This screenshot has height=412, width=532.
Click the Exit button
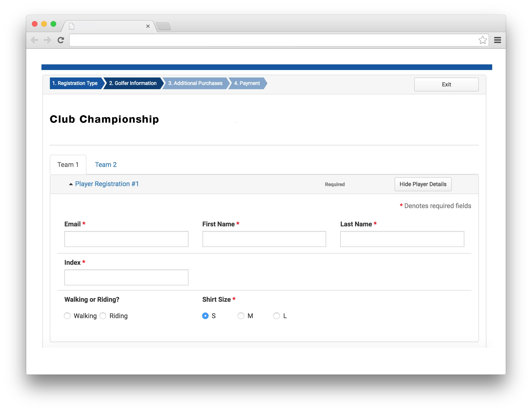click(446, 85)
